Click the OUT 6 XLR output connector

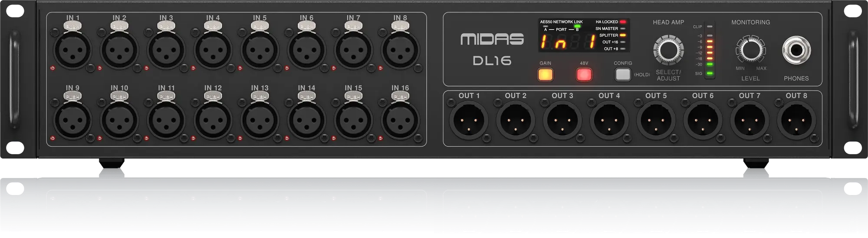[x=703, y=120]
